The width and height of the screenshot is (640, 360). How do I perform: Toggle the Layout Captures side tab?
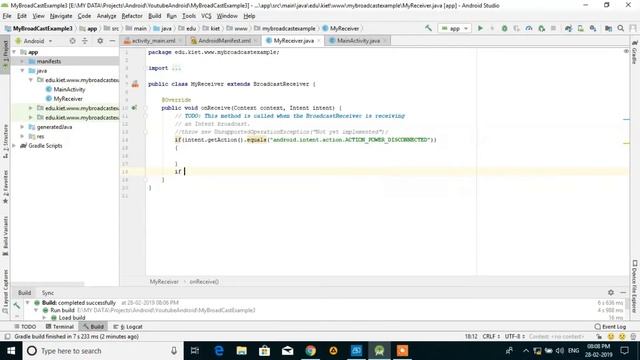tap(5, 291)
